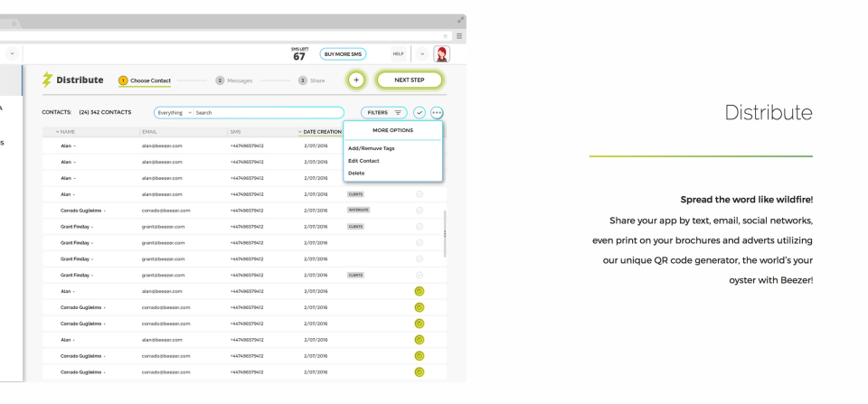Click the SMS column header
The image size is (868, 404).
pyautogui.click(x=235, y=132)
